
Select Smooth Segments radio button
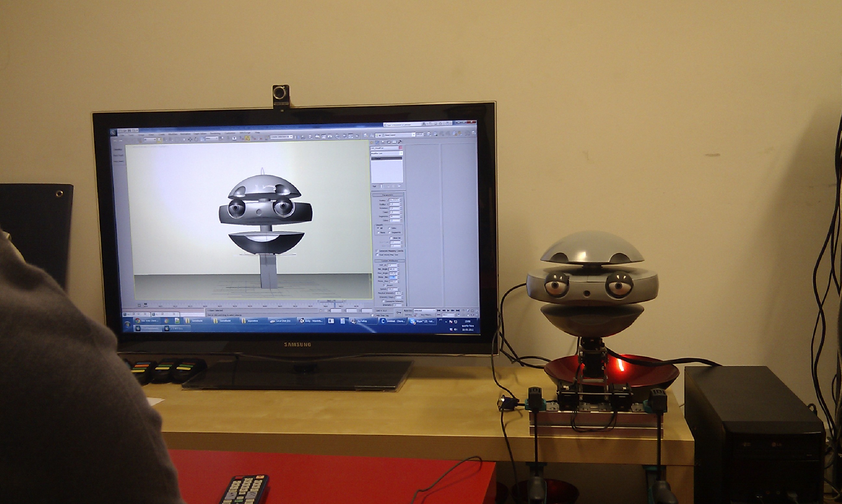(389, 233)
